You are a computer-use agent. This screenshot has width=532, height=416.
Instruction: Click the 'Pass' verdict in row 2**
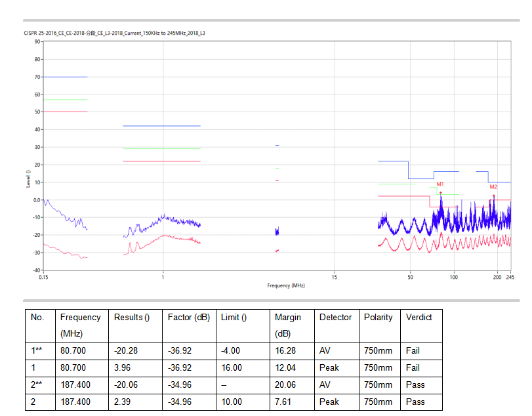click(415, 385)
